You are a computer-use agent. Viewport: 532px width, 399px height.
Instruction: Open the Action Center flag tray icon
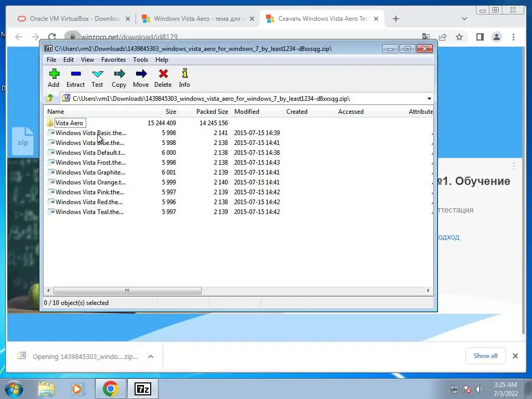[x=467, y=389]
